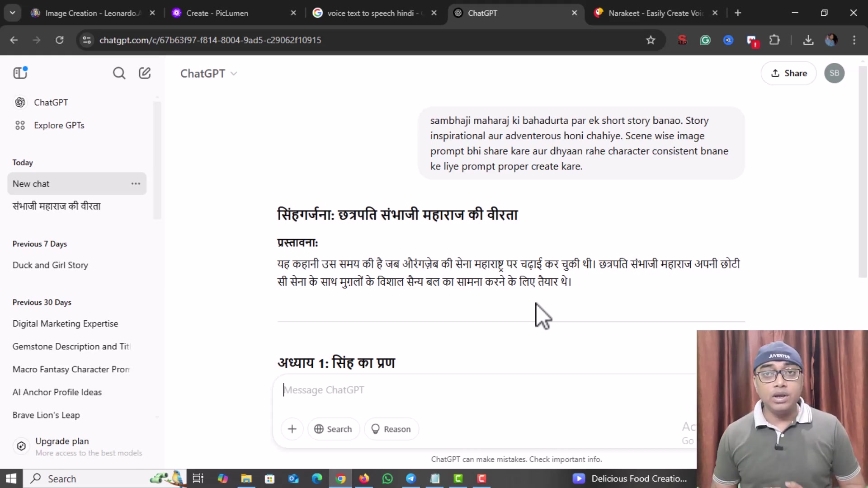Open new browser tab
This screenshot has height=488, width=868.
(x=738, y=13)
